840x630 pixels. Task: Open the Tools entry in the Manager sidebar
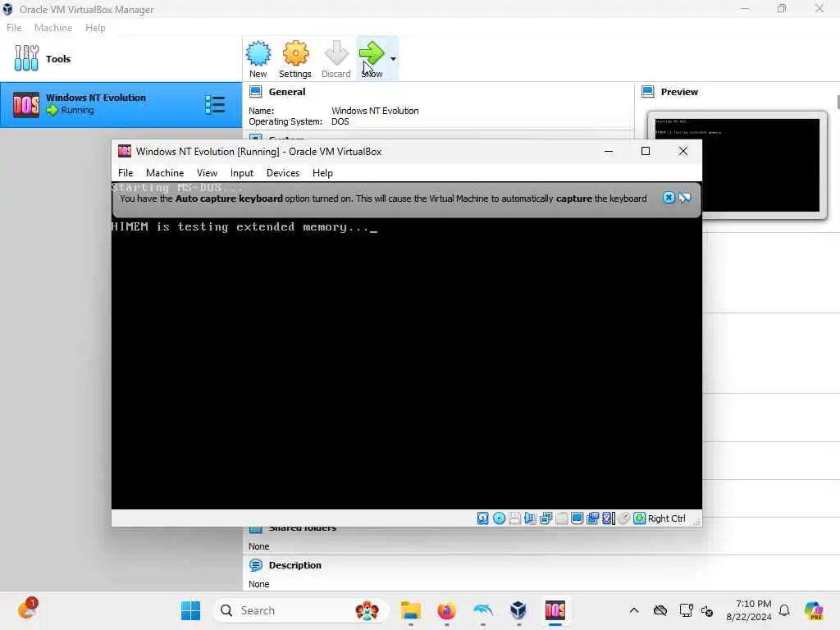[x=121, y=59]
